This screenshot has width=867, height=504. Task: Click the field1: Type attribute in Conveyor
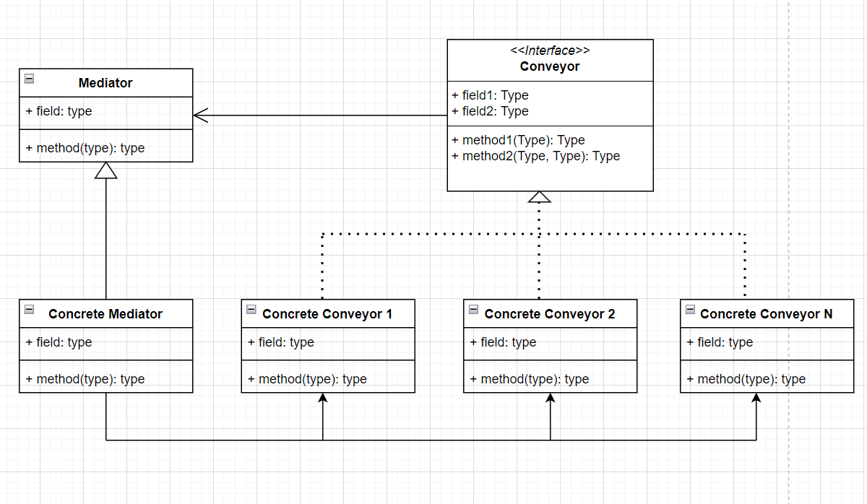490,95
